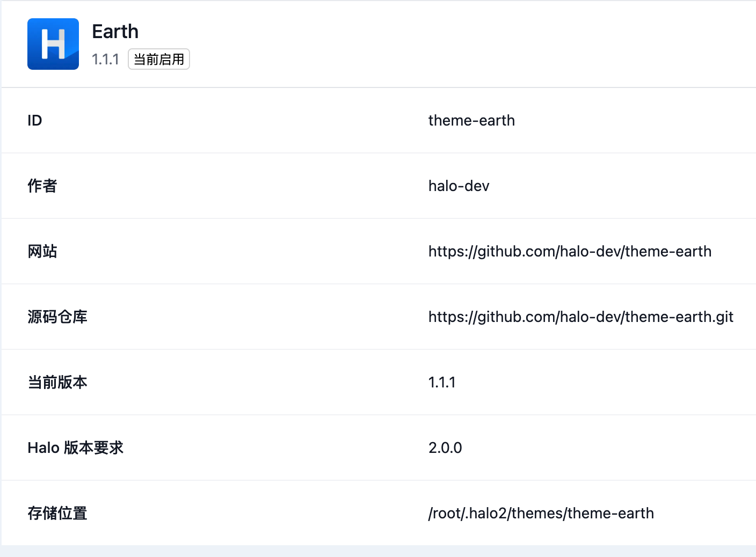
Task: Click the 'ID' row label
Action: (34, 120)
